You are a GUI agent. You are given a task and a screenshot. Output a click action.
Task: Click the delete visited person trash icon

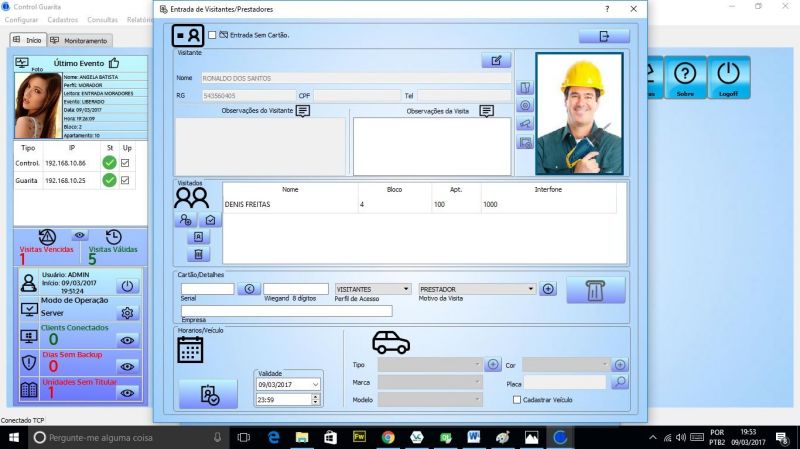coord(198,254)
